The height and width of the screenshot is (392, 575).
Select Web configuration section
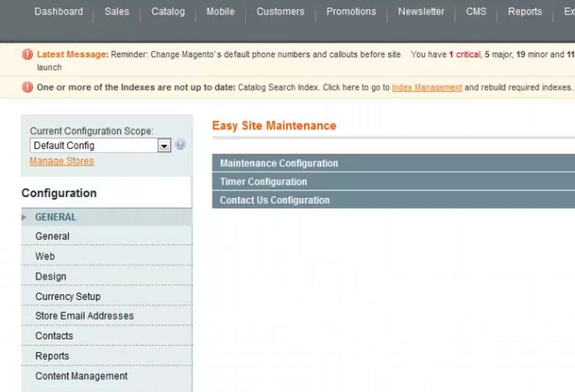[x=107, y=256]
